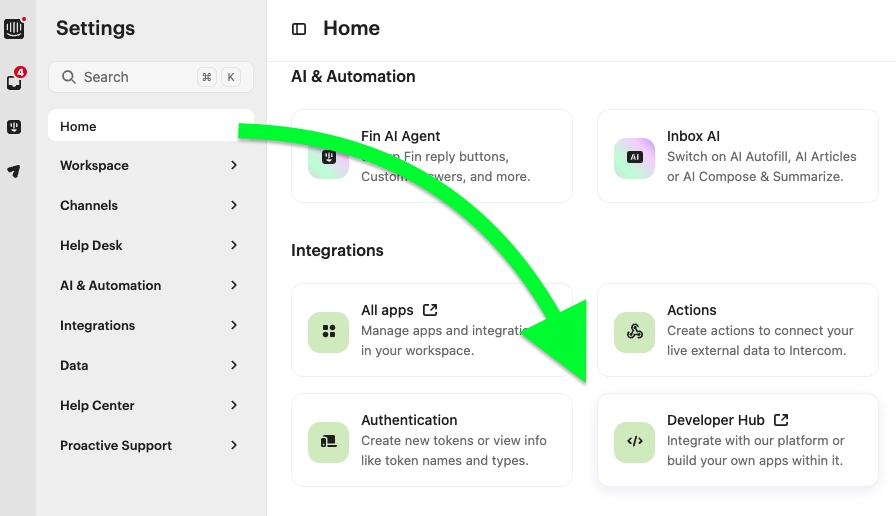Click the ⌘ shortcut key badge
This screenshot has width=896, height=516.
207,77
